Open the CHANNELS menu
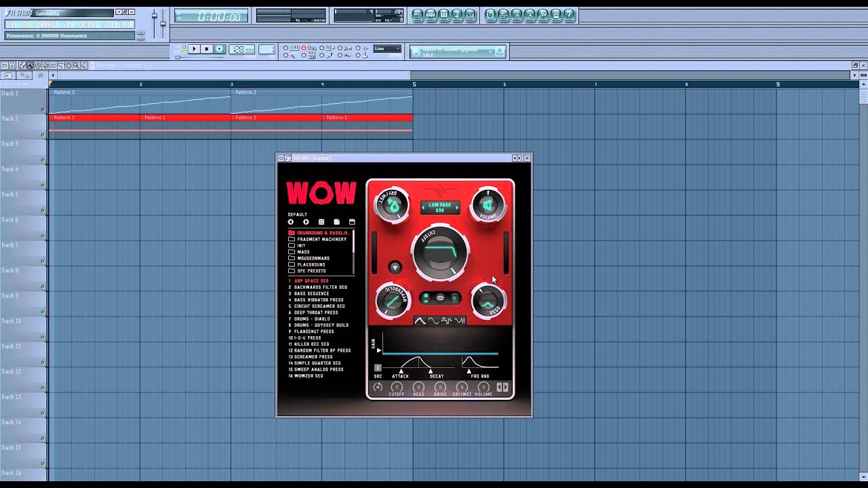The image size is (868, 488). [47, 24]
